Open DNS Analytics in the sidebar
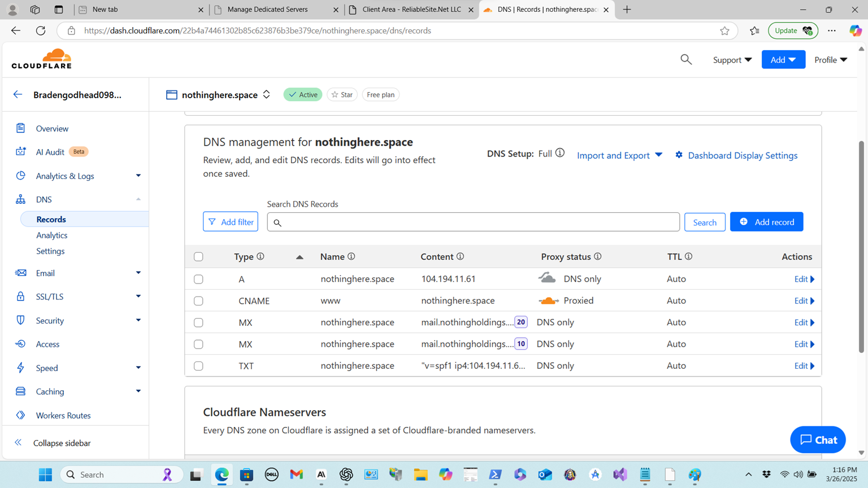Image resolution: width=868 pixels, height=488 pixels. point(52,235)
